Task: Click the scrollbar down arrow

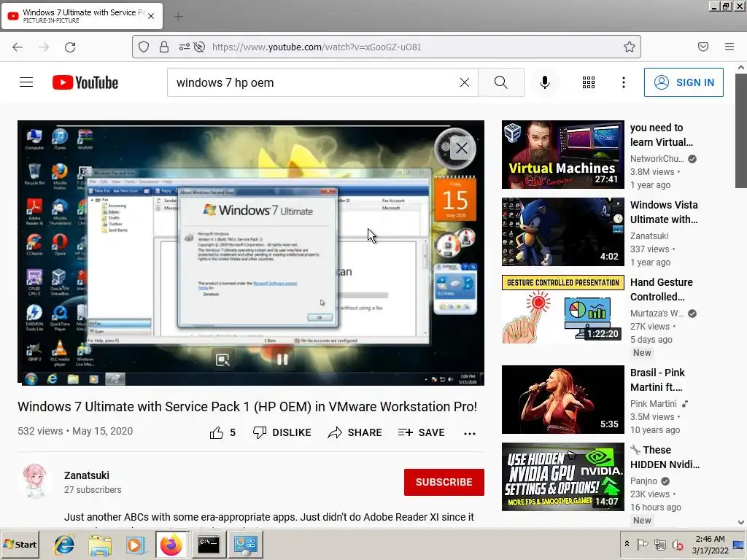Action: click(741, 522)
